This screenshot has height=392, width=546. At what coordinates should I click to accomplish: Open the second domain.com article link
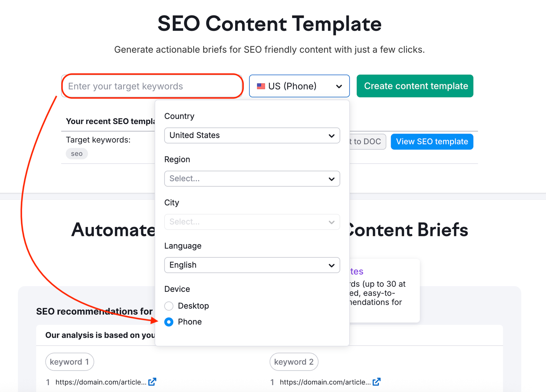[324, 382]
